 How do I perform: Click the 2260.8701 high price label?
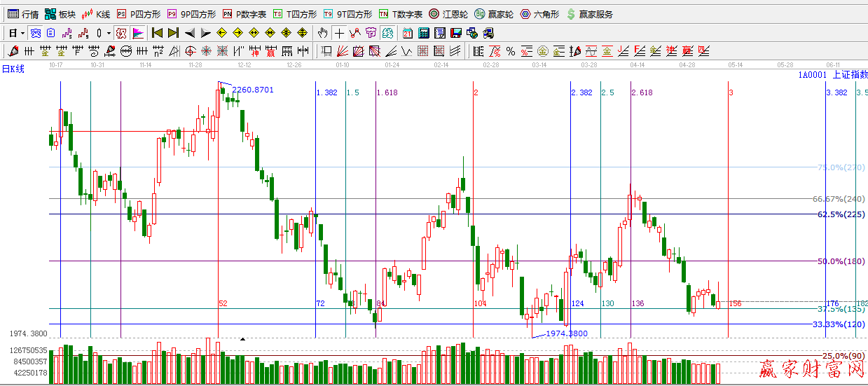[253, 90]
